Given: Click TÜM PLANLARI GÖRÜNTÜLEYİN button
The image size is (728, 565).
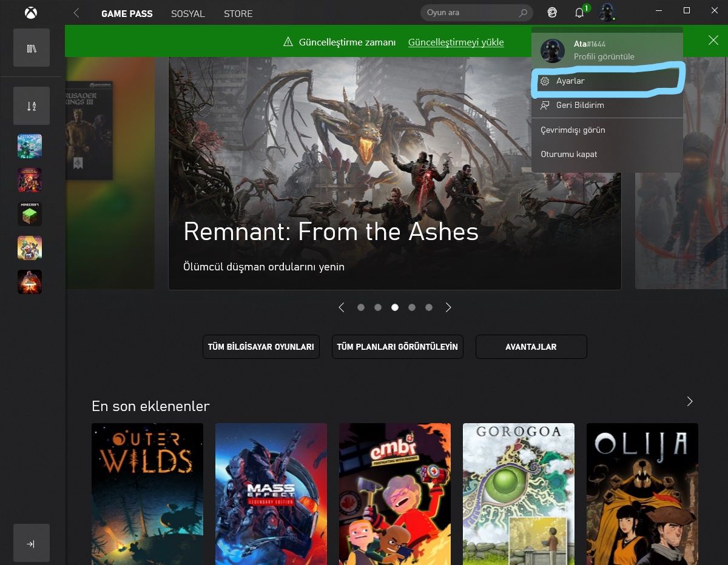Looking at the screenshot, I should 397,347.
